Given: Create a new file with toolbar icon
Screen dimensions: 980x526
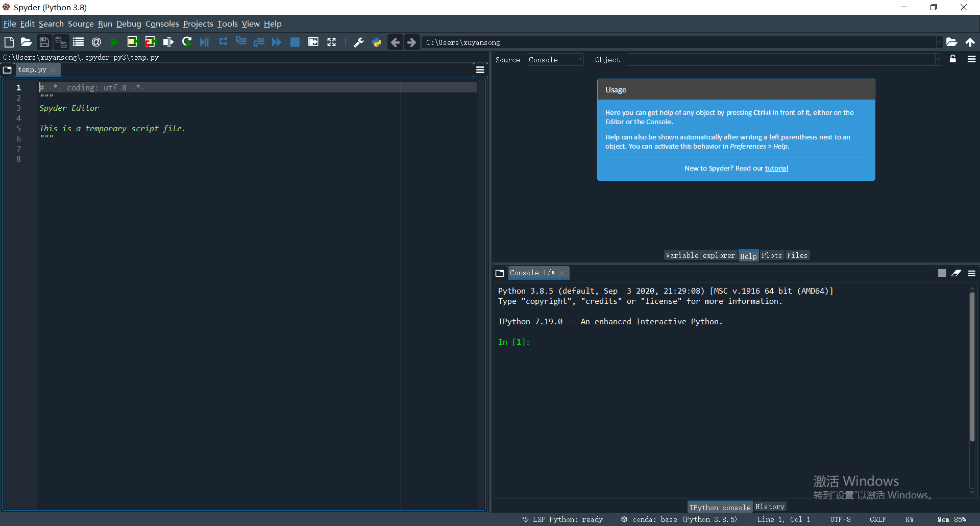Looking at the screenshot, I should pos(9,42).
